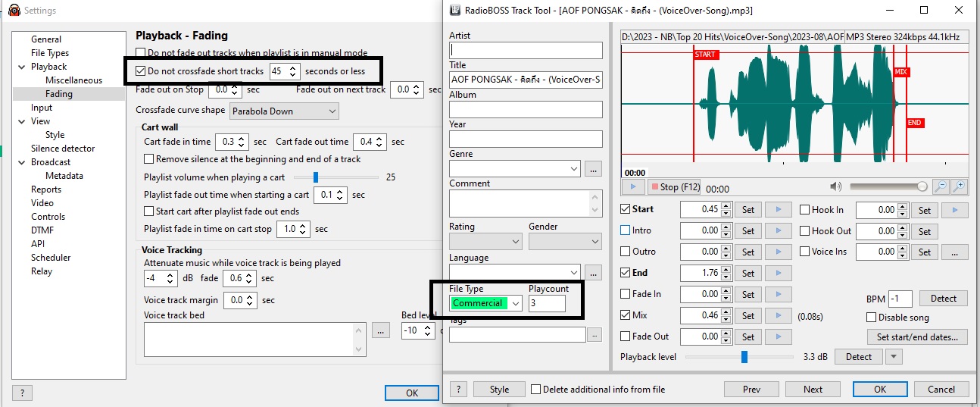Open Voice Ins browse ellipsis button

click(954, 252)
